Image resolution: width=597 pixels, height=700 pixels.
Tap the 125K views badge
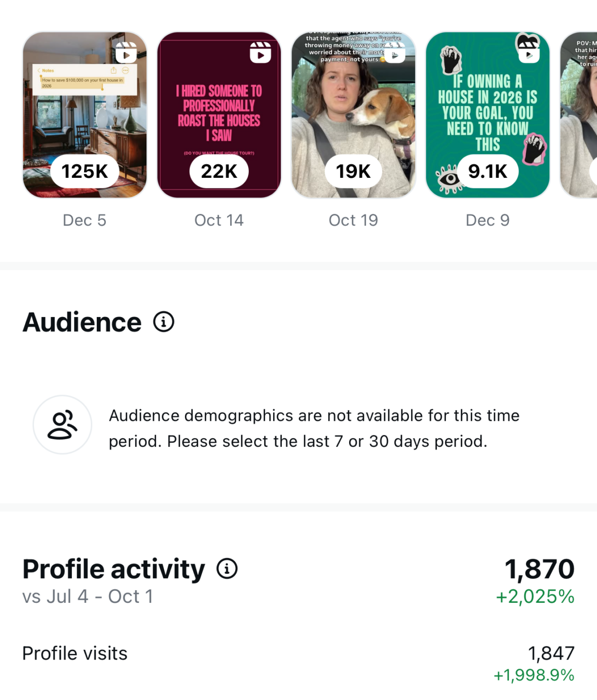[85, 172]
